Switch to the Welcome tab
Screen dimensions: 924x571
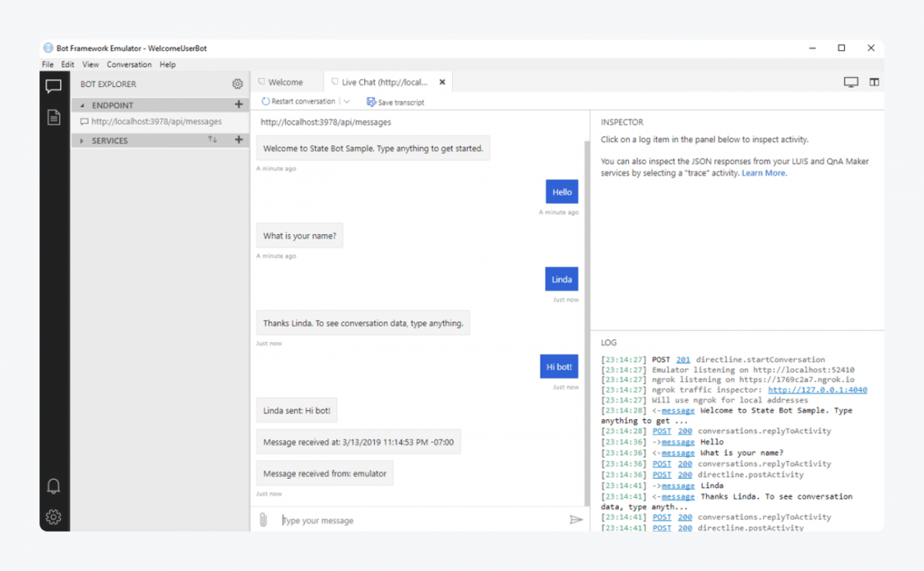[x=286, y=82]
